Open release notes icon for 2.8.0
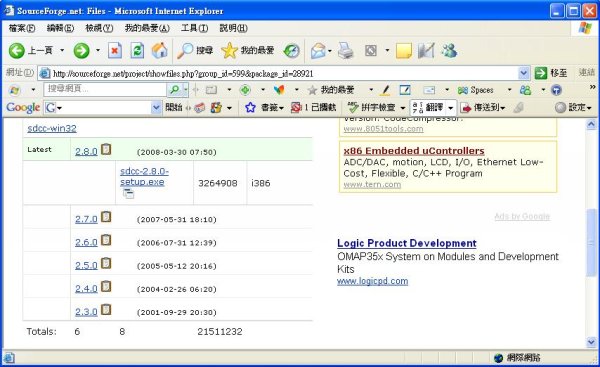 coord(106,149)
